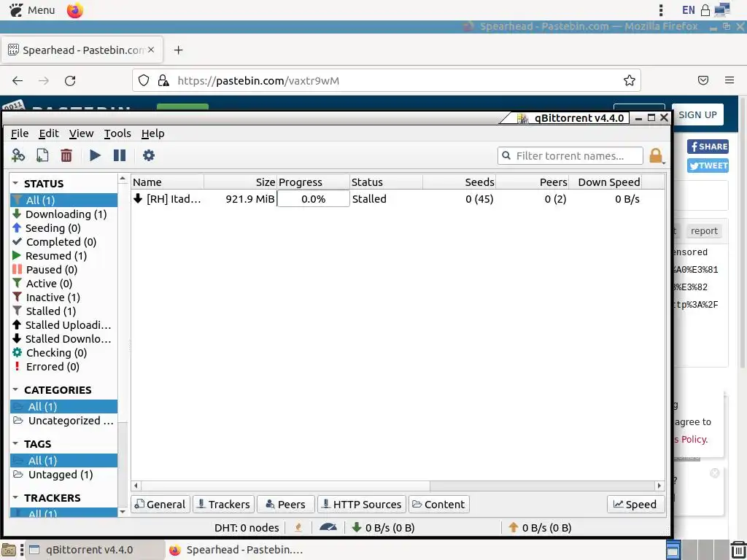Click the TWEET button on Pastebin
This screenshot has width=747, height=560.
[708, 166]
